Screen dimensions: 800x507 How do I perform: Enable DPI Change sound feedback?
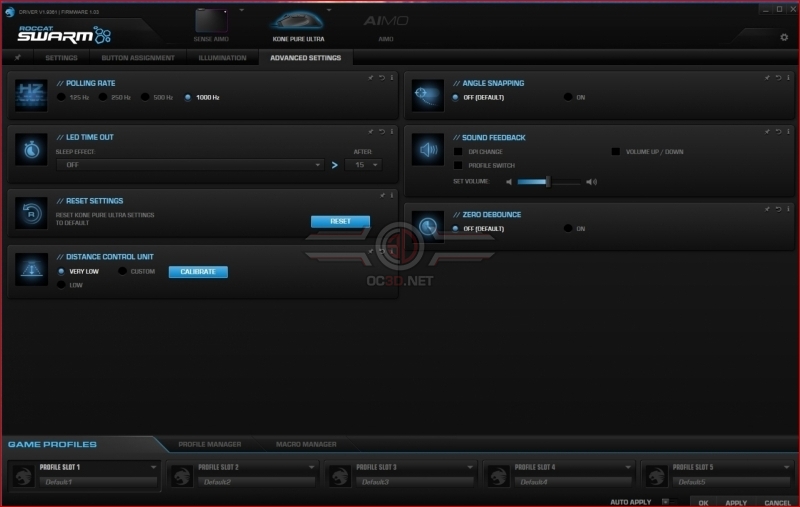458,151
